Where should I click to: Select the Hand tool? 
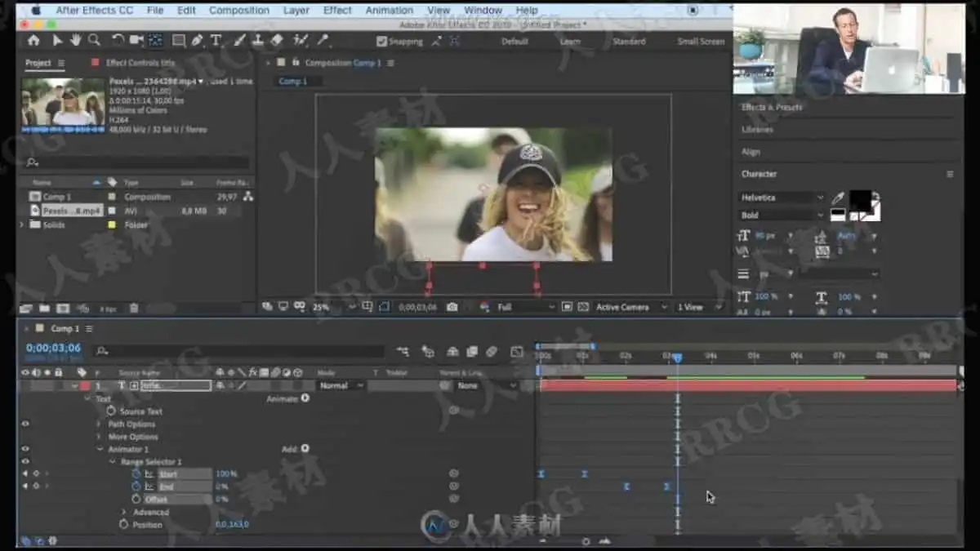point(75,40)
